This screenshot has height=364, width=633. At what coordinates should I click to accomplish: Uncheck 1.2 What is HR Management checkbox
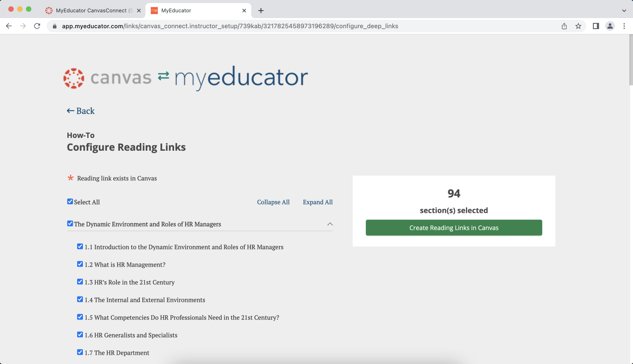coord(80,264)
